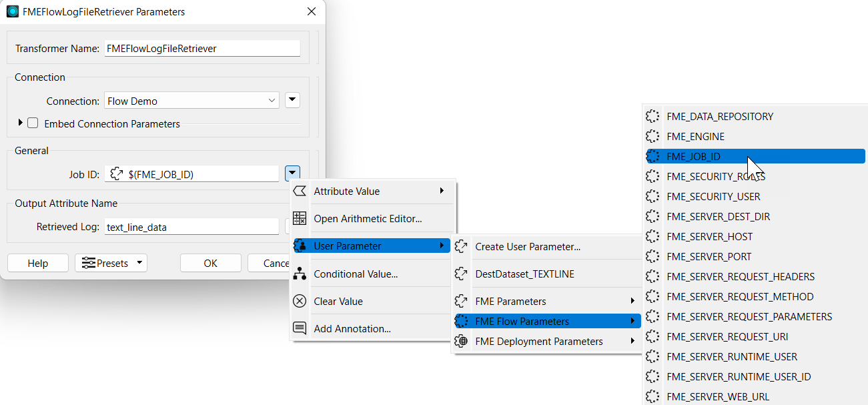
Task: Click the Open Arithmetic Editor grid icon
Action: (300, 218)
